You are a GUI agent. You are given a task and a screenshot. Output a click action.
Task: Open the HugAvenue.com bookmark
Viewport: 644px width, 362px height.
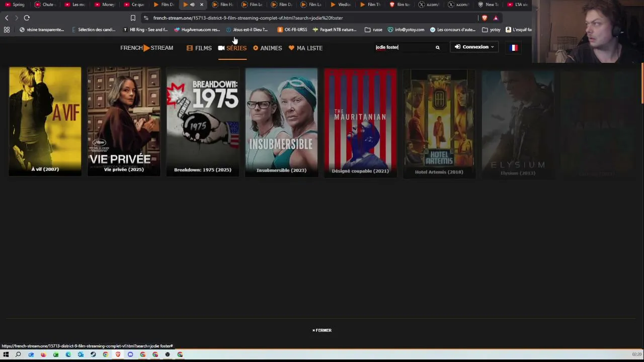tap(197, 30)
